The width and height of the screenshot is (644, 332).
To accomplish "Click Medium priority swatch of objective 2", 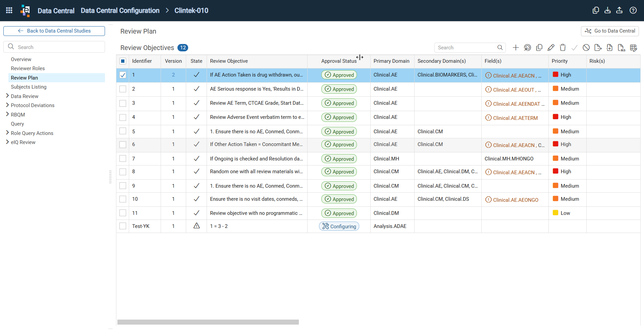I will click(555, 89).
